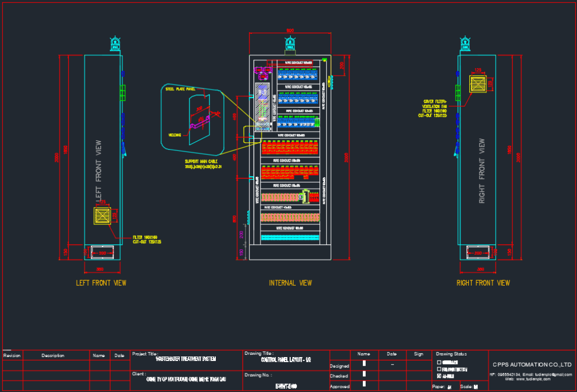Click the 800 width dimension above the cabinet

coord(290,30)
